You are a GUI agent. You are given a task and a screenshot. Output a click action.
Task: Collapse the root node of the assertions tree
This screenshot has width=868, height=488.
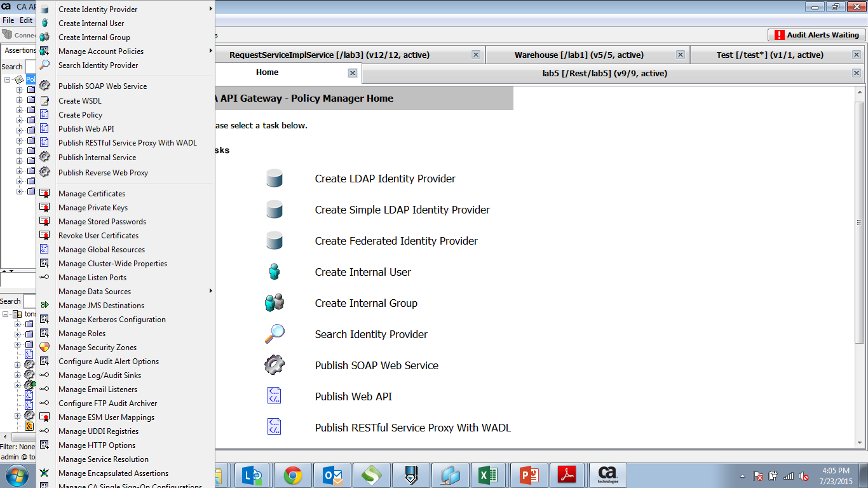click(8, 79)
